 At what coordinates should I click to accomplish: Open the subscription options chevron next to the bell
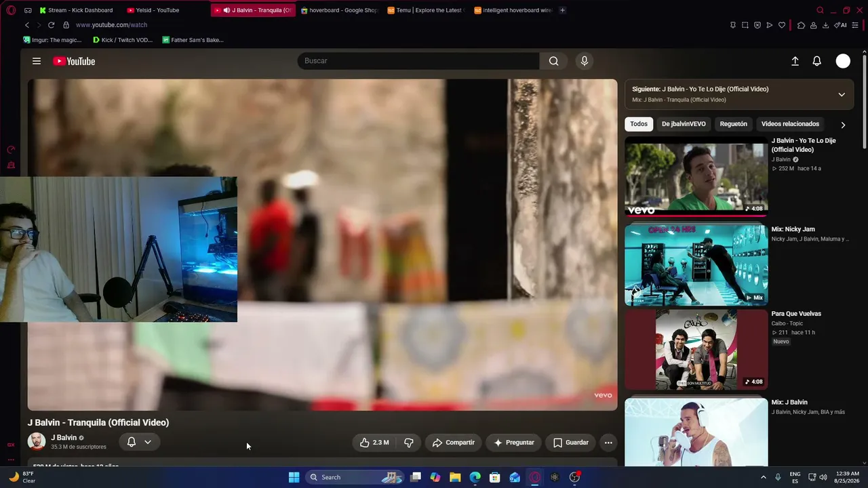pos(148,442)
